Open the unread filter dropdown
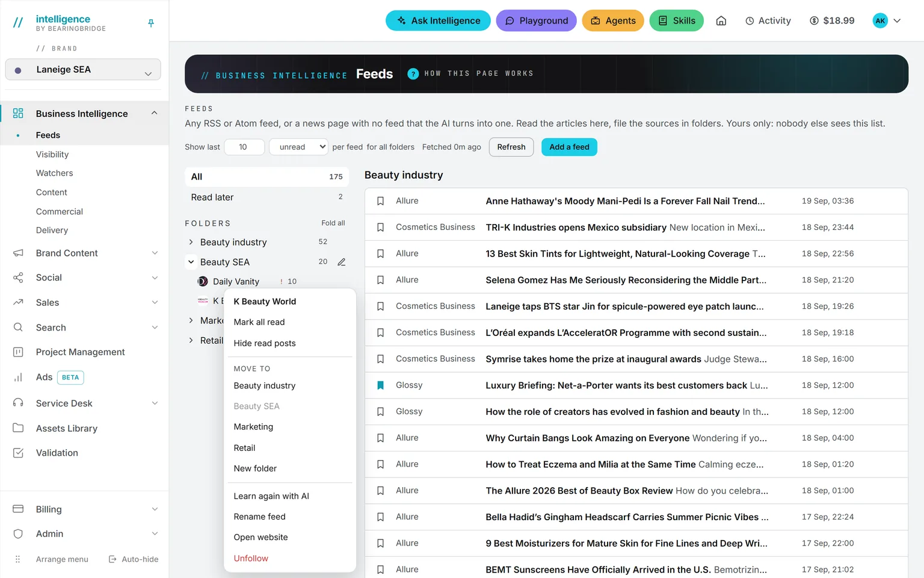The image size is (924, 578). tap(298, 147)
